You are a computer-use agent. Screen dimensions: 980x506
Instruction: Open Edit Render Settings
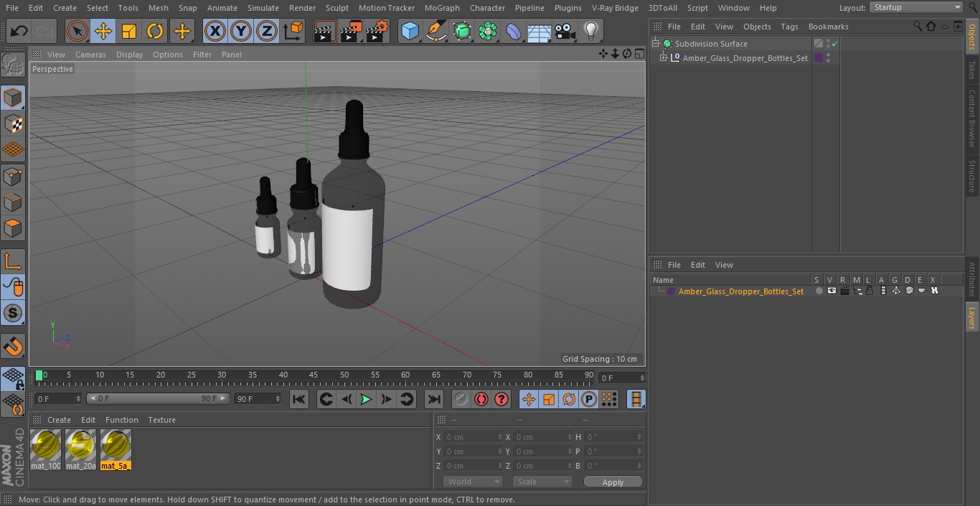coord(377,32)
